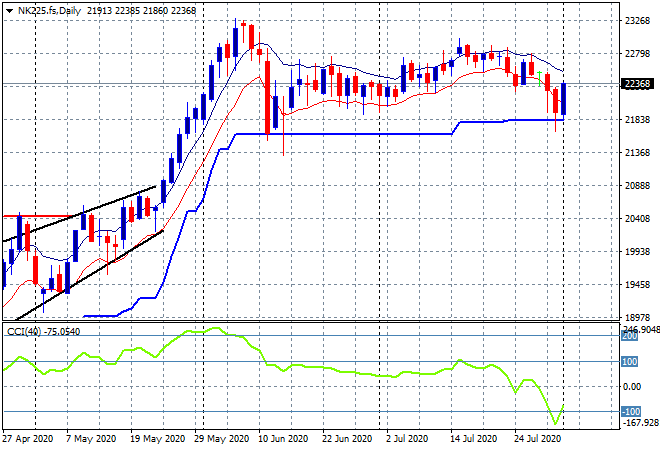The width and height of the screenshot is (660, 450).
Task: Click the 2 Jul 2020 date label
Action: coord(407,439)
